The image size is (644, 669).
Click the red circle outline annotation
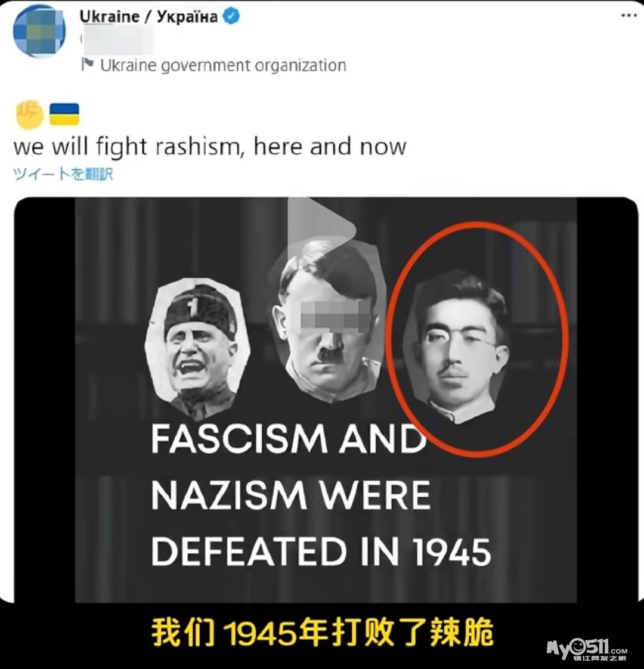point(478,339)
